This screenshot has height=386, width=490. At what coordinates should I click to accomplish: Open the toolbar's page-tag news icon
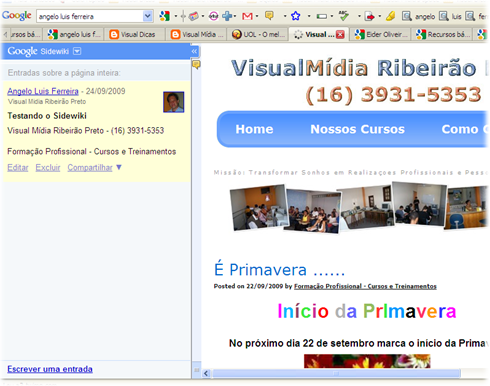(x=194, y=16)
